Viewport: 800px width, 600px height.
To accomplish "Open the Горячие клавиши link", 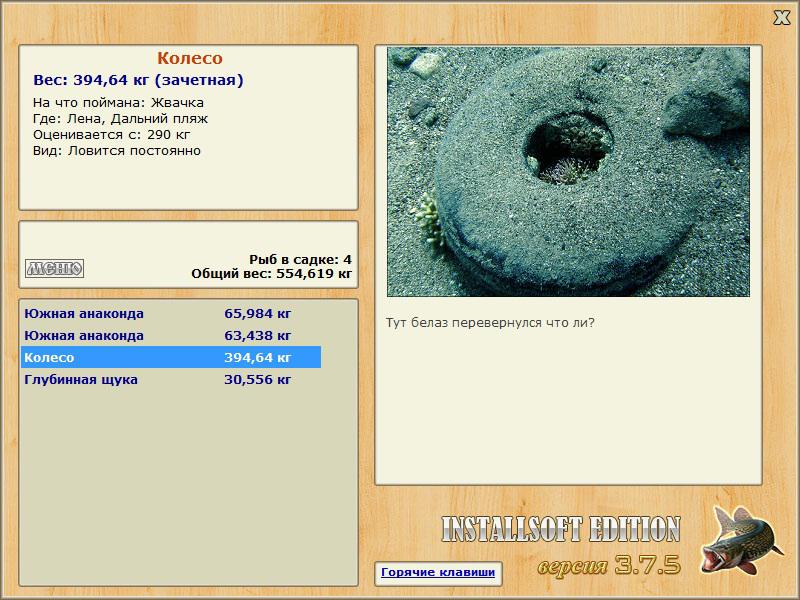I will (438, 572).
